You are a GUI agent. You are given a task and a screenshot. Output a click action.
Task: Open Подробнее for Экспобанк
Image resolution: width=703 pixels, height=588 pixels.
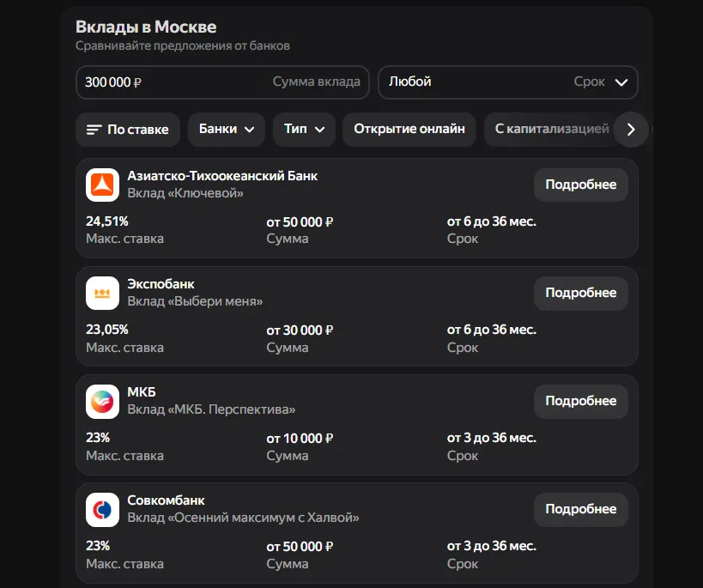click(580, 293)
